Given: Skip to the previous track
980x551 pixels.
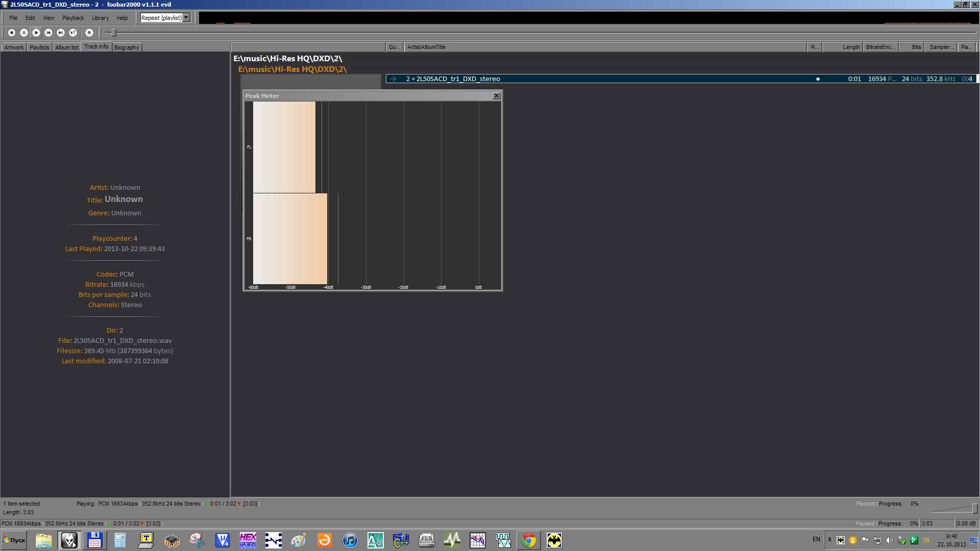Looking at the screenshot, I should [48, 32].
